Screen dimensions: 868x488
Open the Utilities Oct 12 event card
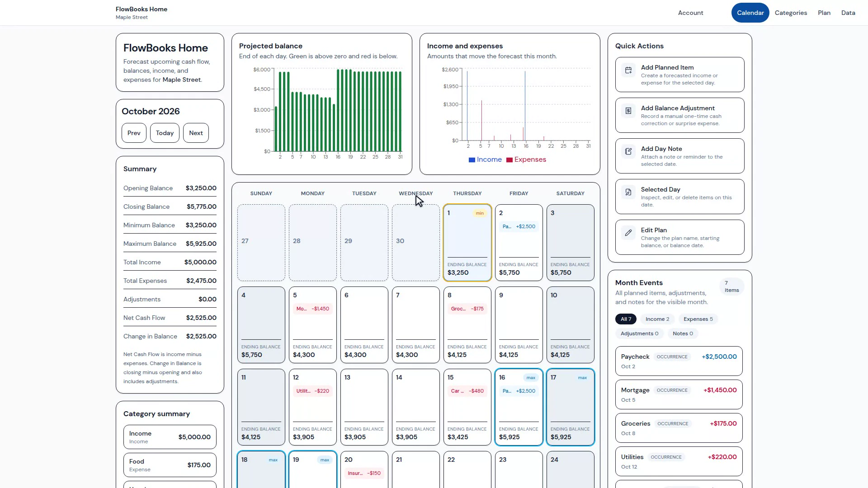(679, 461)
